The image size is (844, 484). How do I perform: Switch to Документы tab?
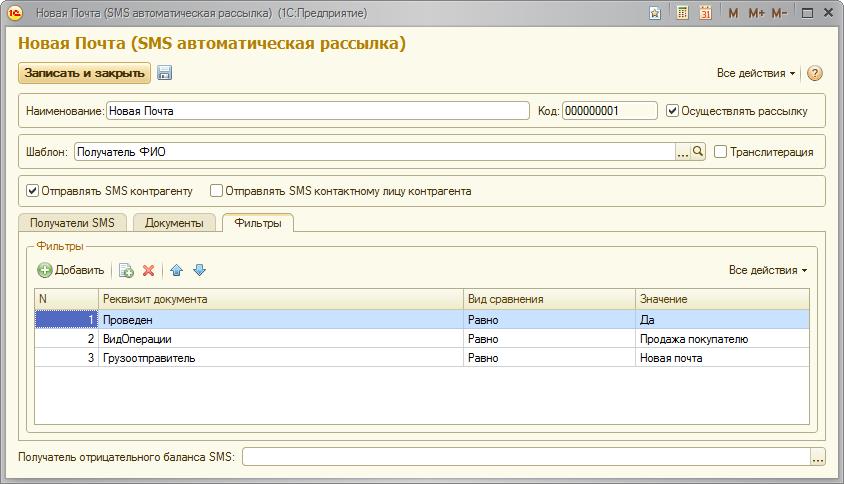pyautogui.click(x=174, y=223)
